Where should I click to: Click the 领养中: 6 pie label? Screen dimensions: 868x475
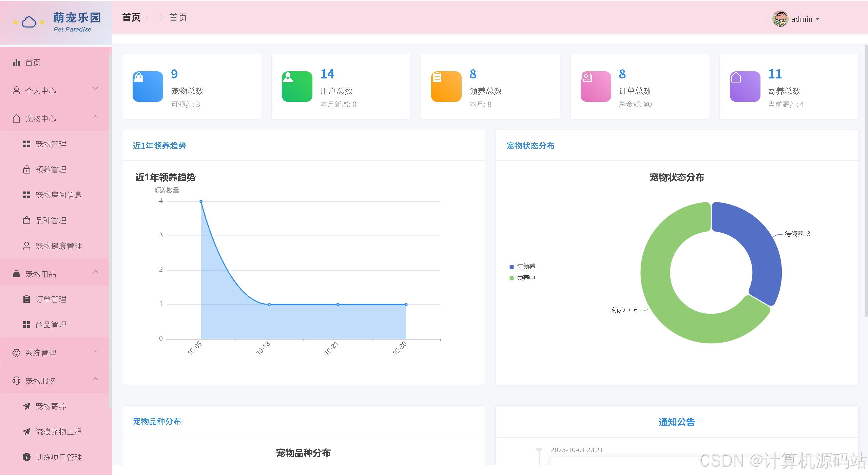pyautogui.click(x=624, y=310)
